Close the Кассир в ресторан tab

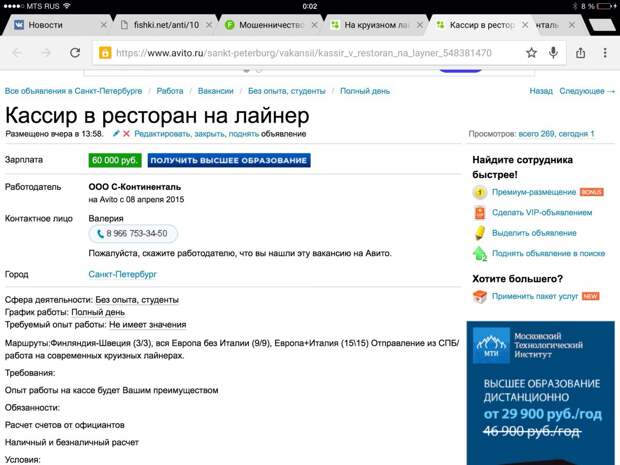[x=525, y=25]
